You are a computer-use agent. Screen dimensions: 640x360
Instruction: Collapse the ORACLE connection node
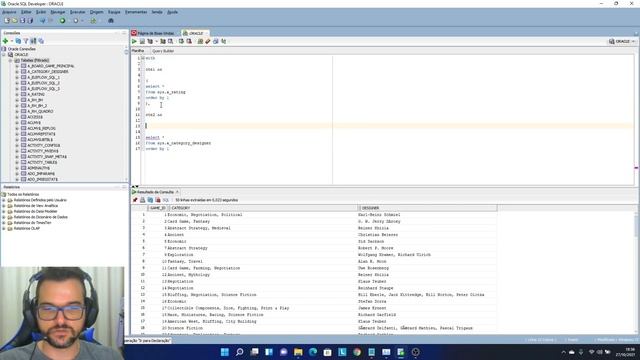(4, 54)
